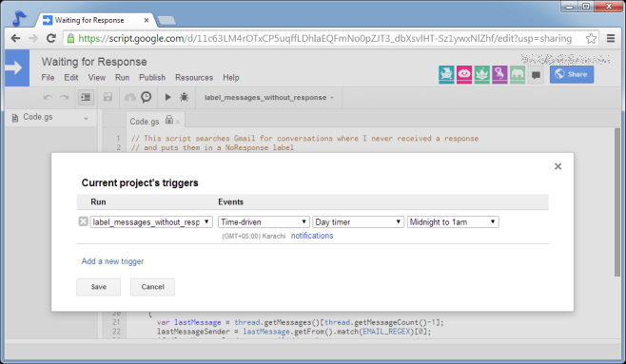
Task: Click the browser back arrow
Action: pyautogui.click(x=15, y=38)
